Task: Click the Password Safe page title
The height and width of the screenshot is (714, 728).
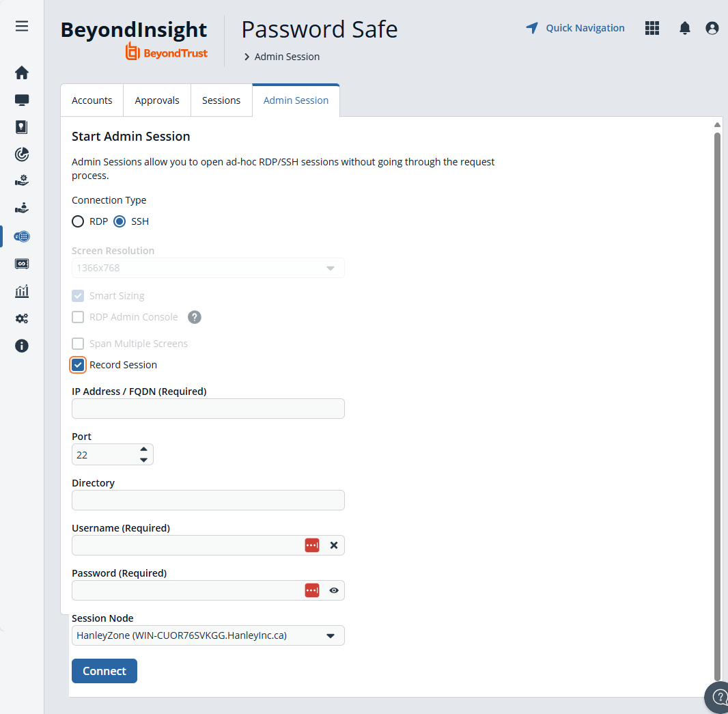Action: (320, 29)
